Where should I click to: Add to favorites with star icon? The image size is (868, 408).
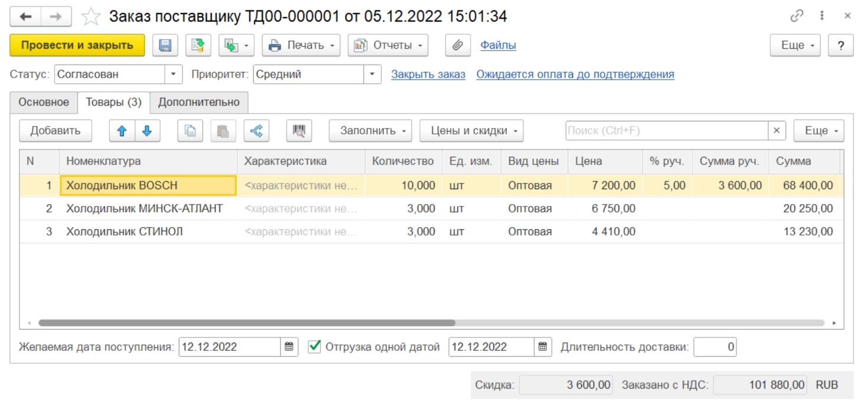91,17
